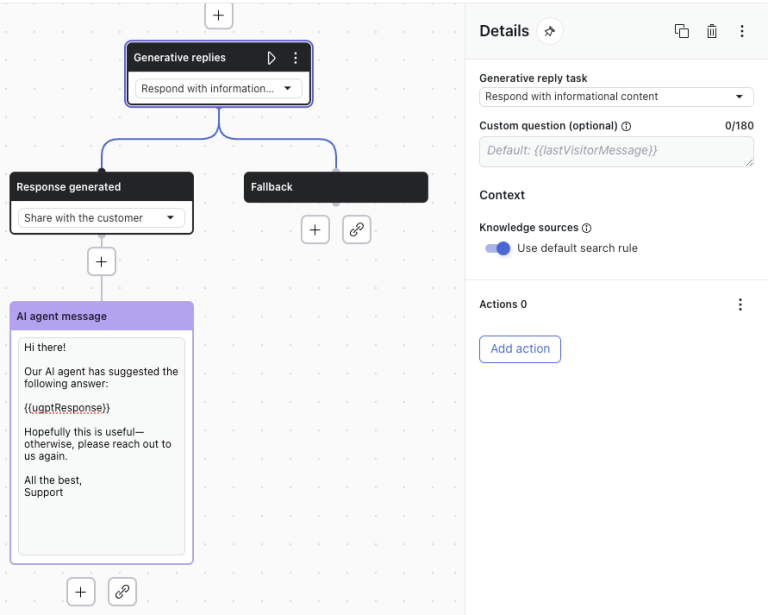The image size is (768, 615).
Task: Open the Share with the customer dropdown
Action: click(101, 218)
